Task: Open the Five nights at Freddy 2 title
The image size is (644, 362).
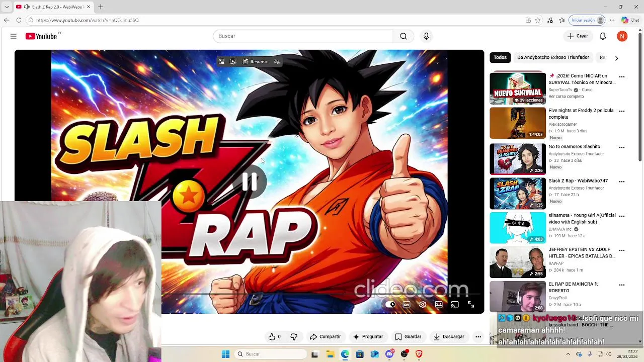Action: tap(581, 114)
